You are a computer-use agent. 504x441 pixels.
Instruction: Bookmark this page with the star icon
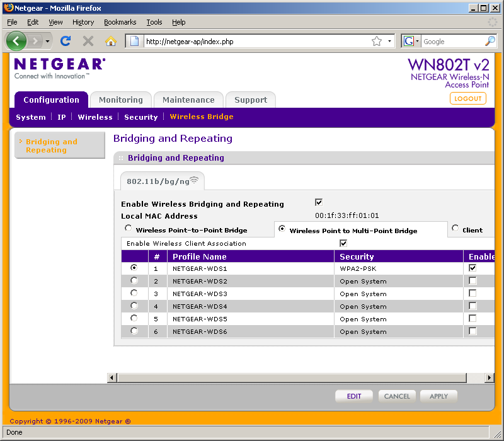click(377, 41)
